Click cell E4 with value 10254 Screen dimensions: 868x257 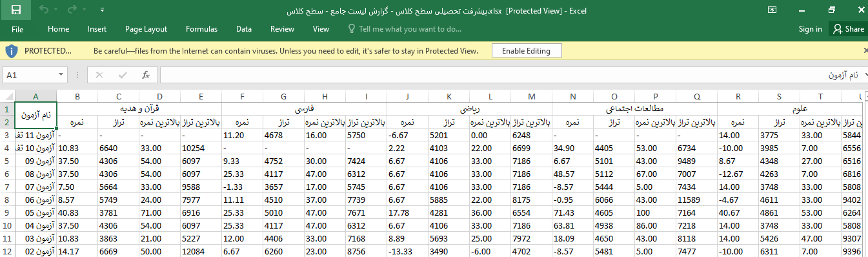[x=201, y=149]
